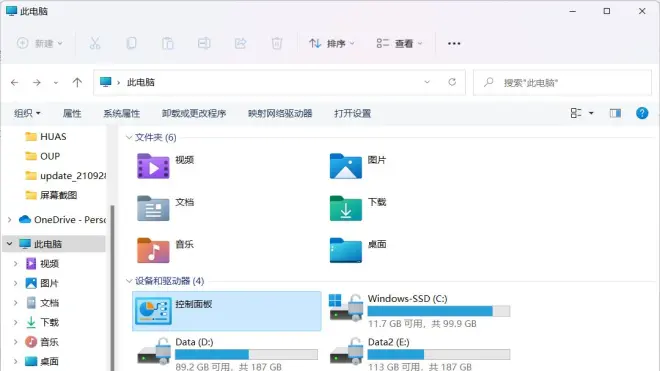Viewport: 660px width, 371px height.
Task: Click the Share icon in toolbar
Action: click(240, 43)
